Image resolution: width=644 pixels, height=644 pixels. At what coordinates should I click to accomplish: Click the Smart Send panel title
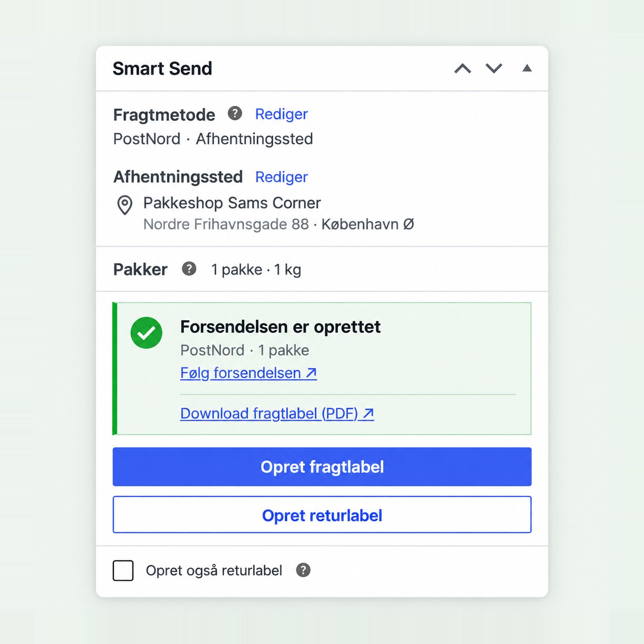click(x=162, y=69)
